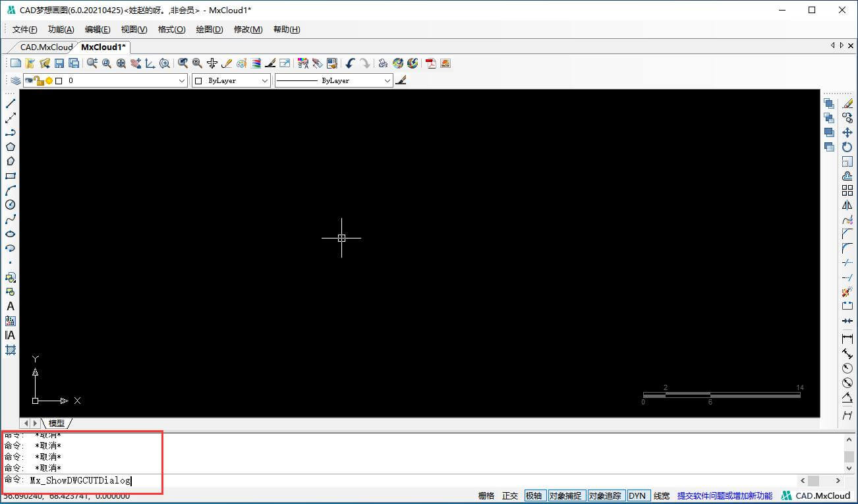Click the Save drawing icon

click(x=59, y=63)
